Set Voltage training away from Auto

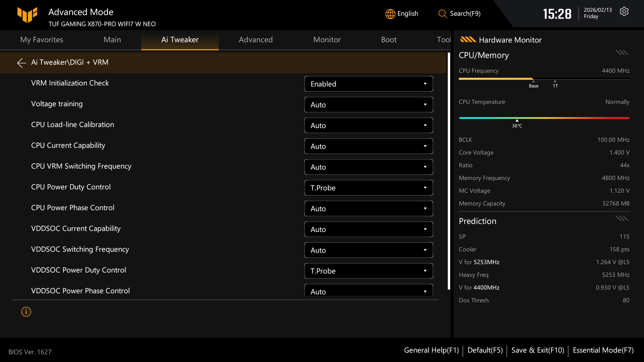pyautogui.click(x=368, y=104)
